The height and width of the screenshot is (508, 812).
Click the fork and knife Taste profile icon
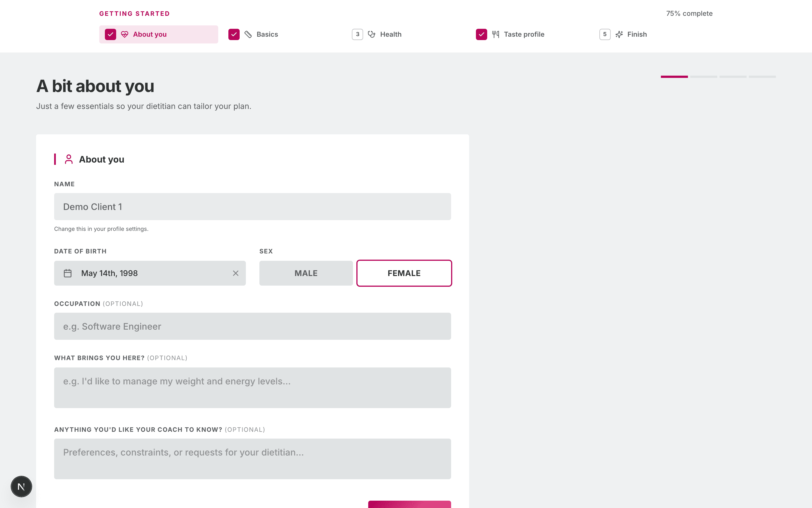pos(496,34)
